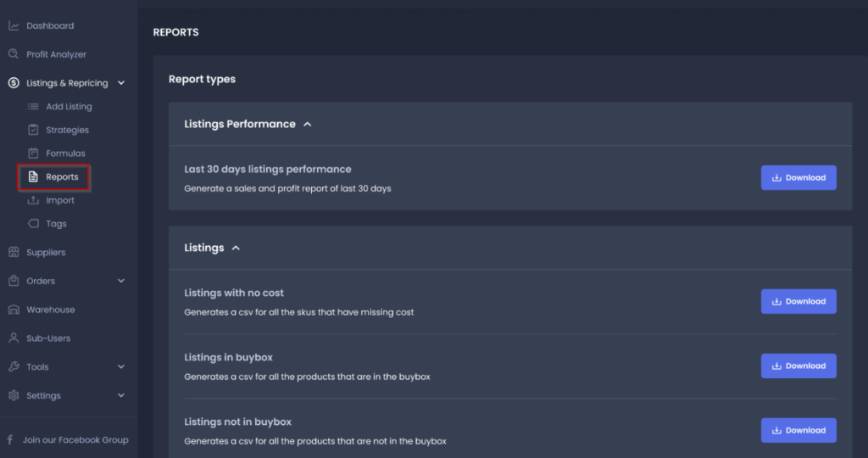Select the Reports menu item
The image size is (868, 458).
coord(53,177)
